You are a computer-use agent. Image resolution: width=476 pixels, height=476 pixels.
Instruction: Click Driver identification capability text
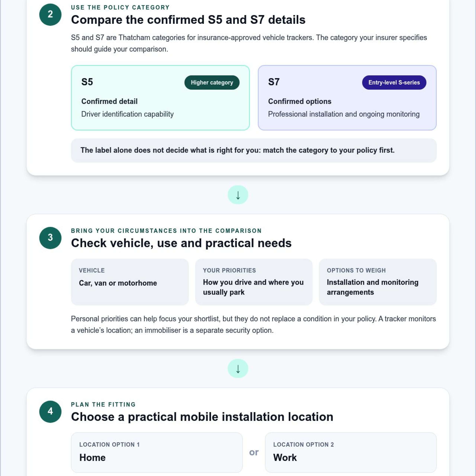(127, 114)
